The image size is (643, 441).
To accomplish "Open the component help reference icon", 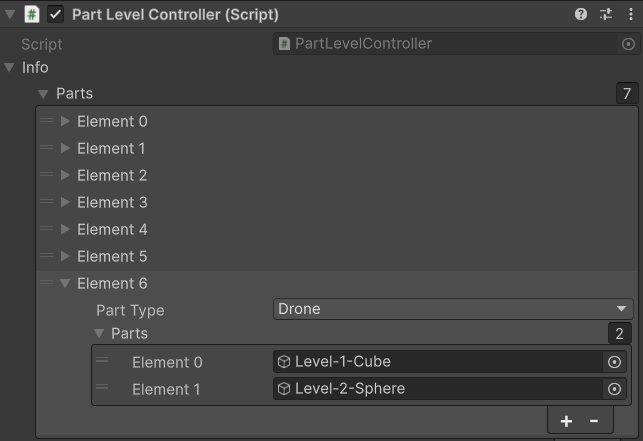I will point(581,15).
